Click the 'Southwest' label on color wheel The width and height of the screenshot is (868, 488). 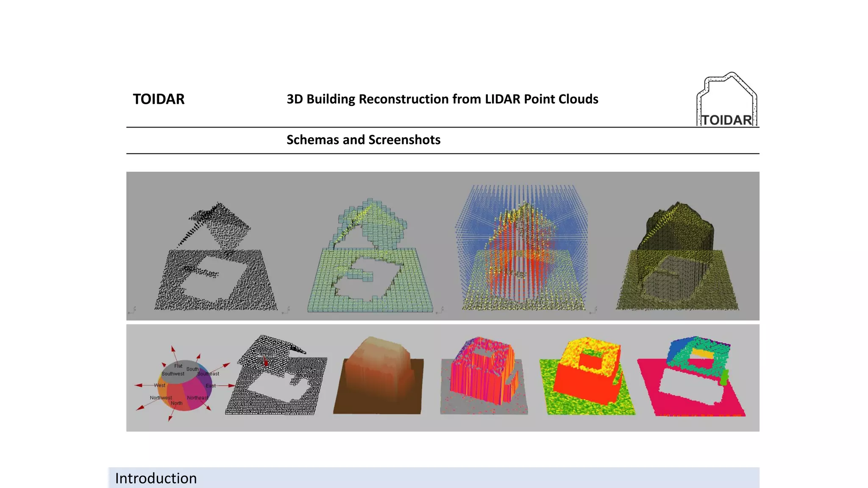click(173, 374)
